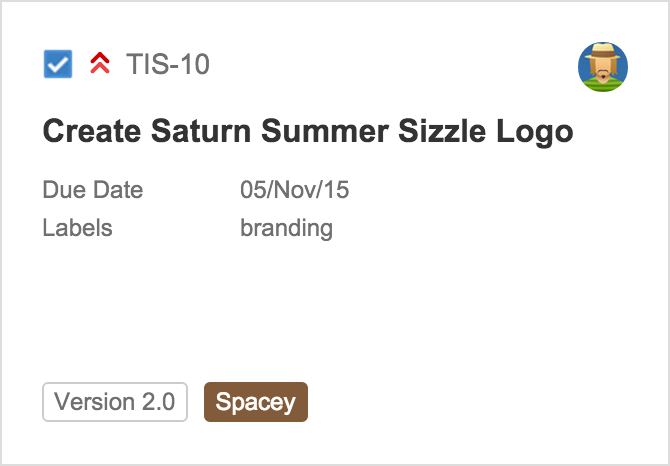Open the assignee avatar with the hat
This screenshot has height=466, width=670.
(x=602, y=67)
